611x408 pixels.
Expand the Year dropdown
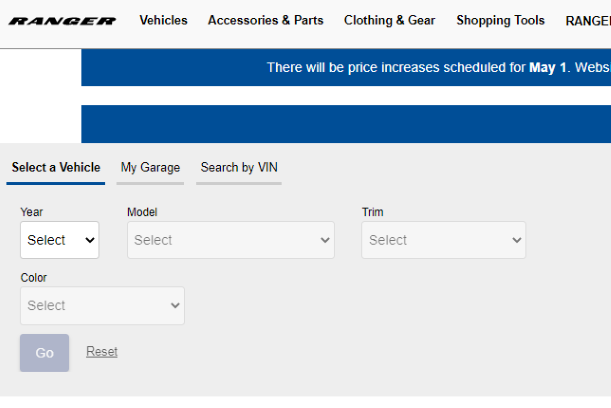click(59, 240)
